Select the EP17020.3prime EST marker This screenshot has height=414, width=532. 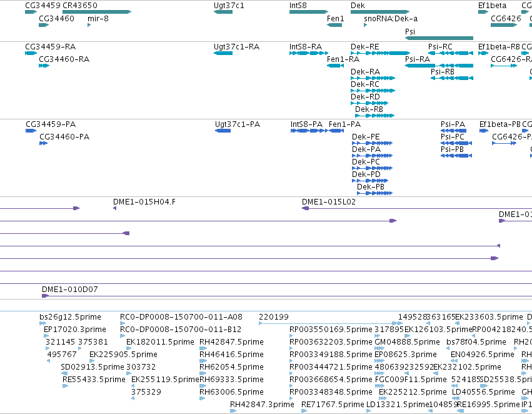click(x=46, y=336)
